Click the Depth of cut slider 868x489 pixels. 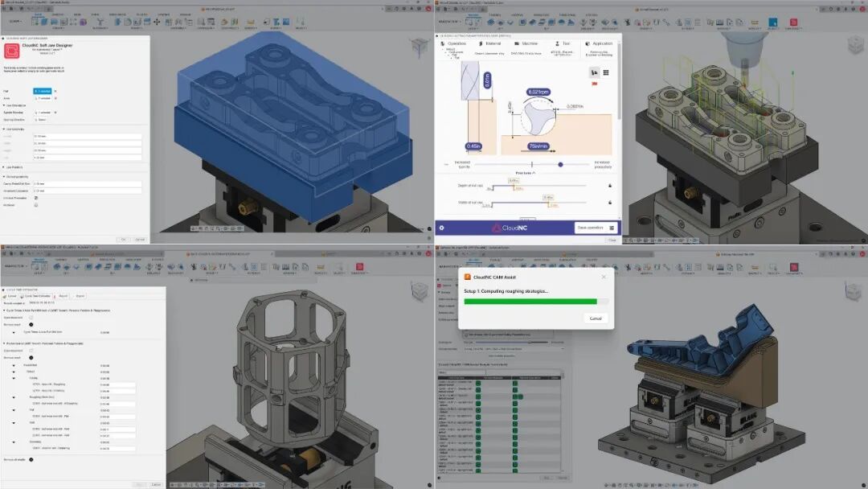tap(540, 186)
